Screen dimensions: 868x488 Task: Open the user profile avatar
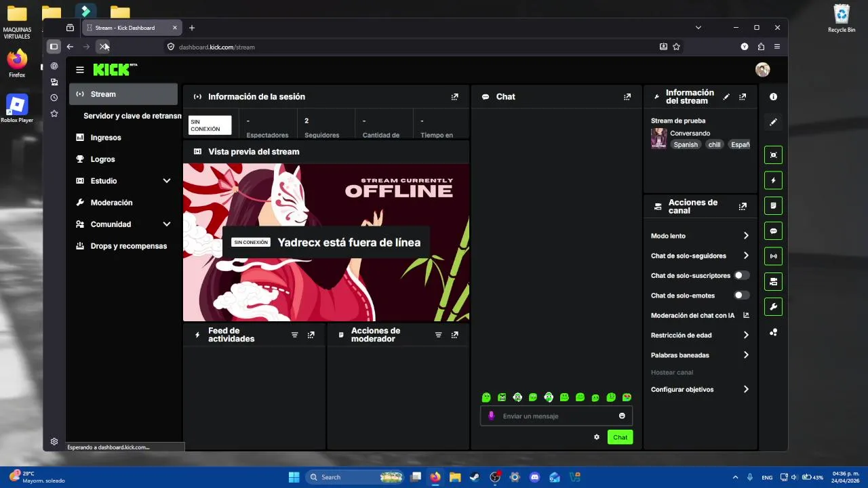coord(762,70)
